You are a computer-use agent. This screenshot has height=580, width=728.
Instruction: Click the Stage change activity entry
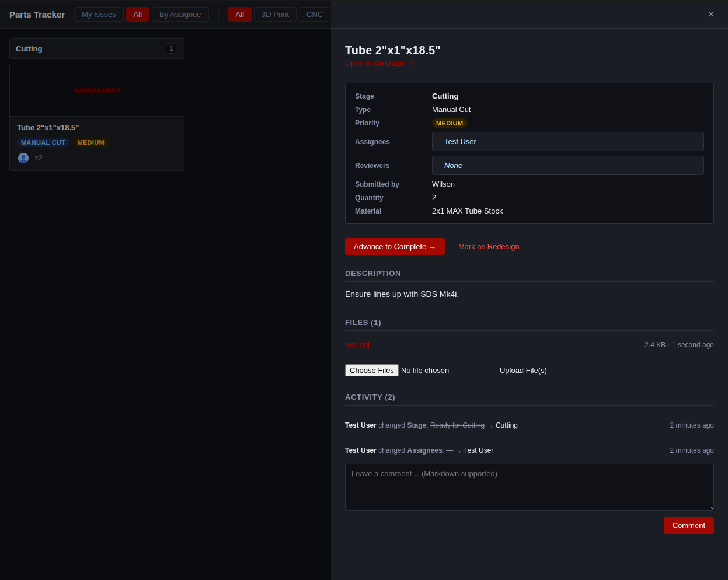tap(530, 425)
